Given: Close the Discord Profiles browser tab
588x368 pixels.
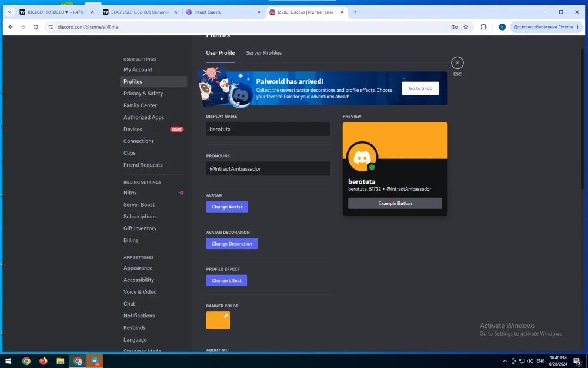Looking at the screenshot, I should (x=342, y=12).
